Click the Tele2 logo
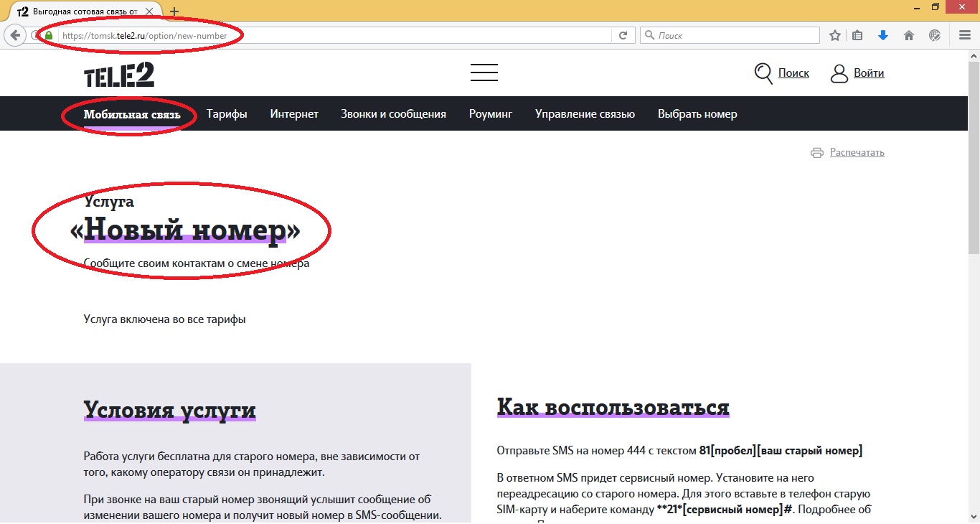 pos(118,72)
